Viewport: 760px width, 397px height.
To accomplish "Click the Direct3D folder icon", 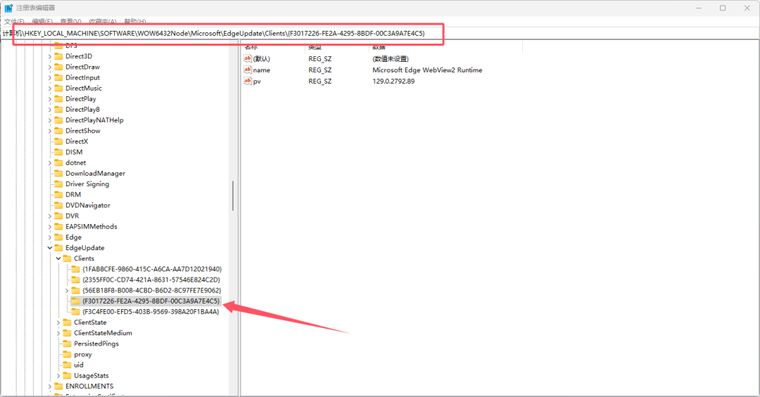I will pyautogui.click(x=59, y=56).
